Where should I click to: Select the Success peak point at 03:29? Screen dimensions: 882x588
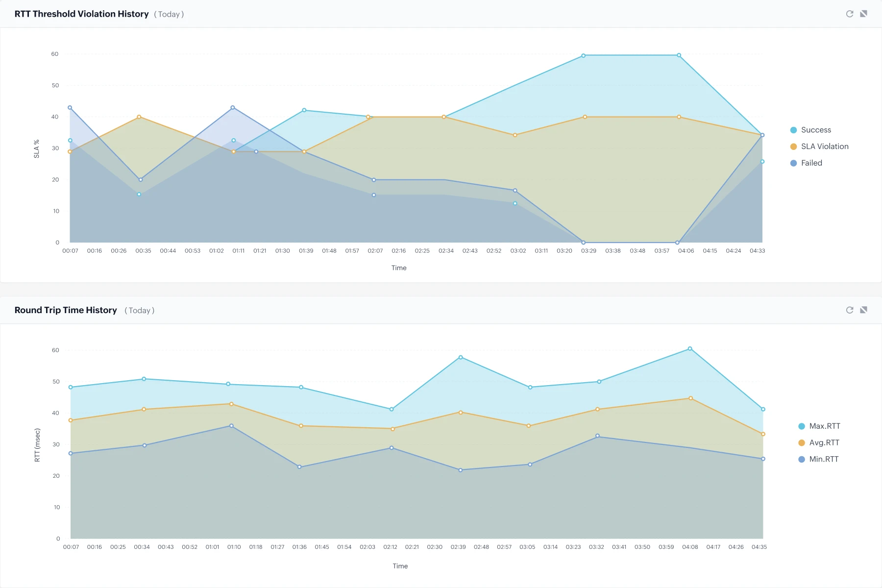point(583,55)
